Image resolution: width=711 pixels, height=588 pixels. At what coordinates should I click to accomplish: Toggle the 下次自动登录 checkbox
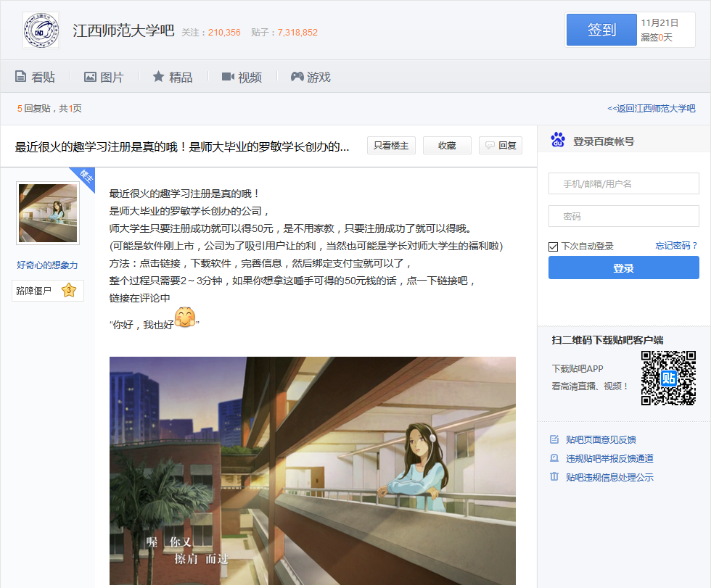[553, 247]
